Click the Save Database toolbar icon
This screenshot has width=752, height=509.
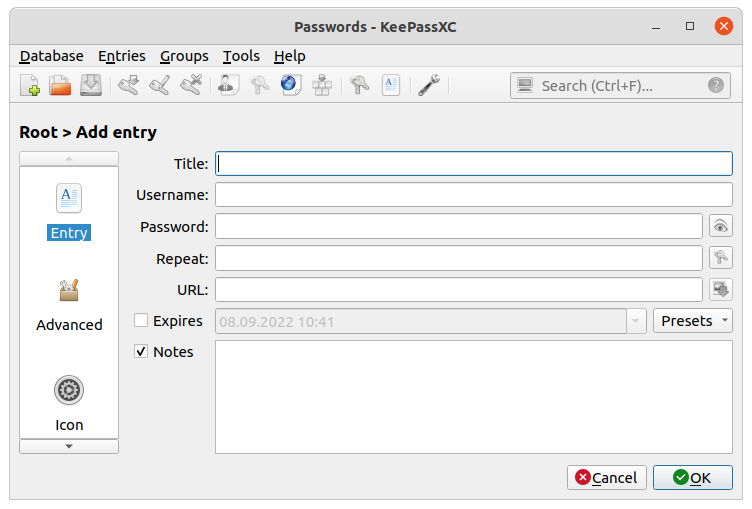[91, 86]
